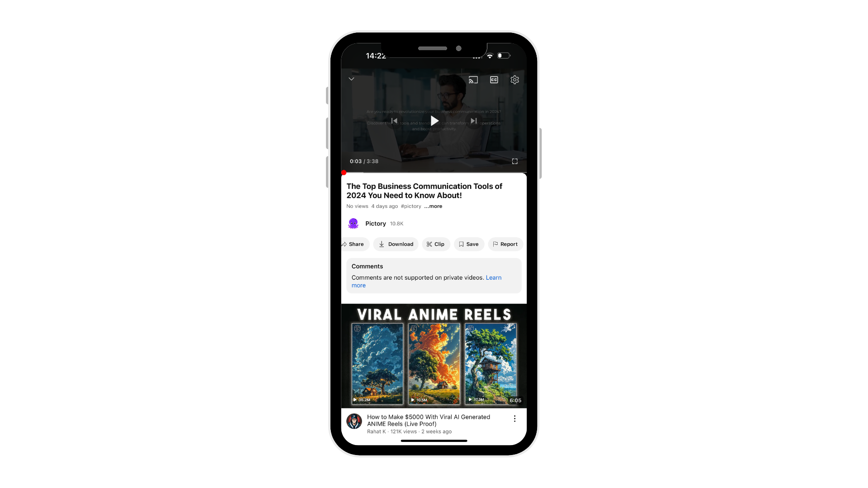Click the skip next track icon
The height and width of the screenshot is (488, 868).
pyautogui.click(x=473, y=121)
